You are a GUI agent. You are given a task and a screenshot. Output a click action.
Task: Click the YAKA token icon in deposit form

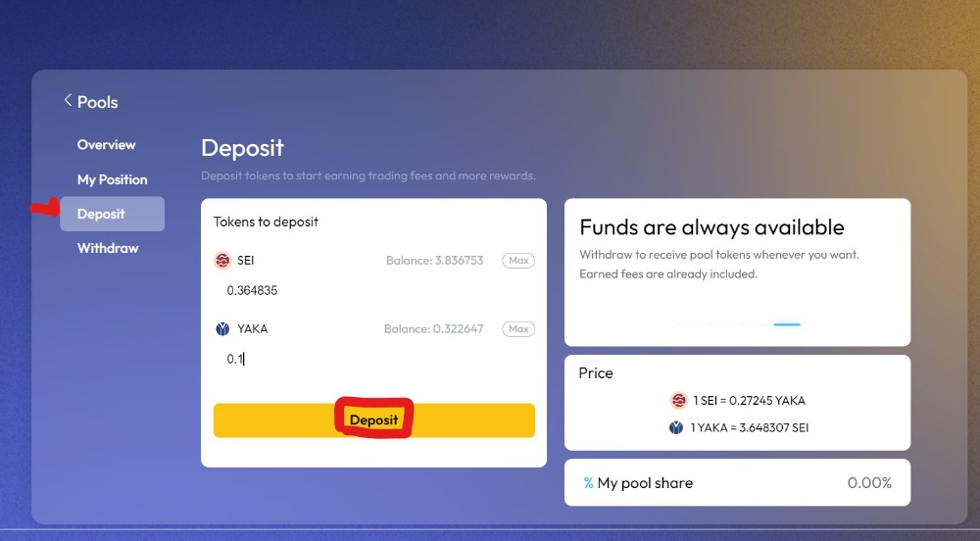222,329
